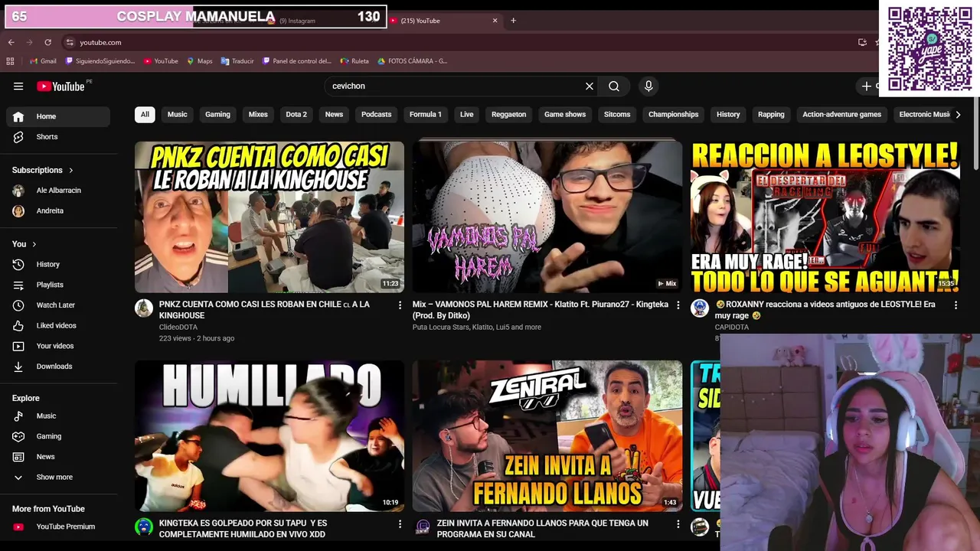The image size is (980, 551).
Task: Open more options for ROXANNY reacciona video
Action: pyautogui.click(x=955, y=305)
